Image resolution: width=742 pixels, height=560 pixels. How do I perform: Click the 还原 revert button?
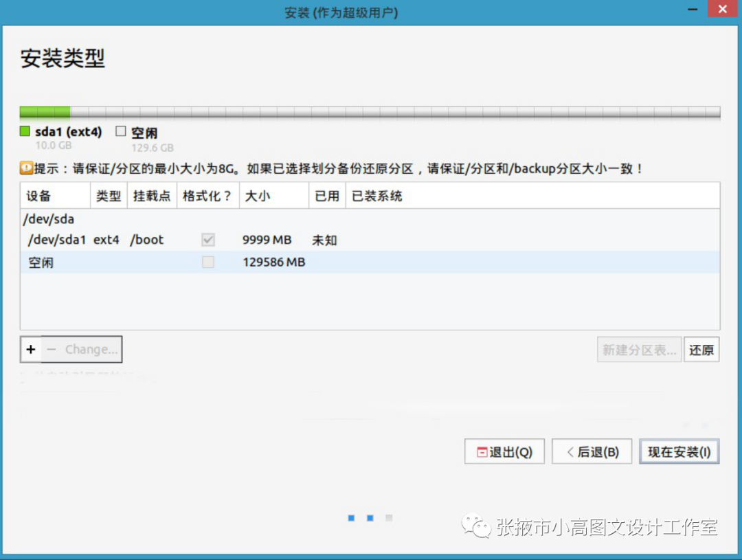click(701, 350)
